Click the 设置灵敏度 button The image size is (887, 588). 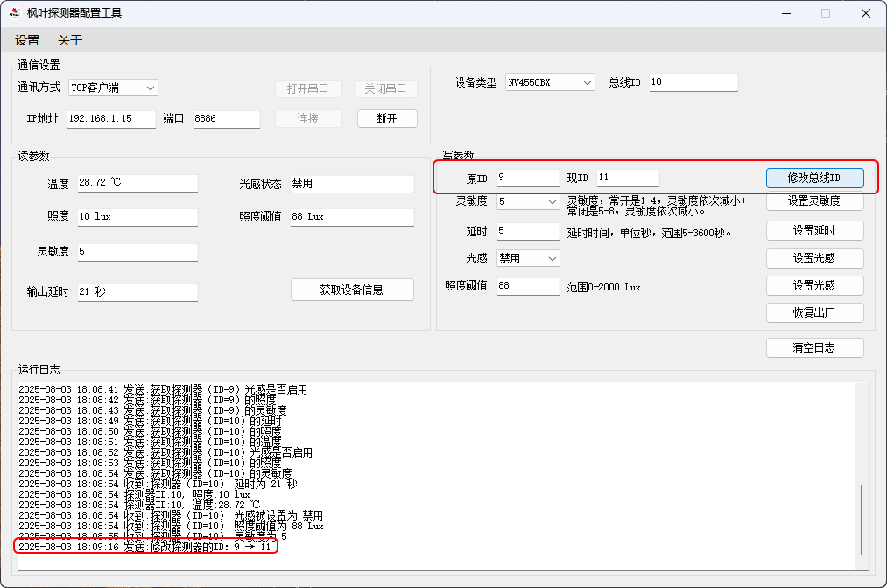pyautogui.click(x=814, y=200)
